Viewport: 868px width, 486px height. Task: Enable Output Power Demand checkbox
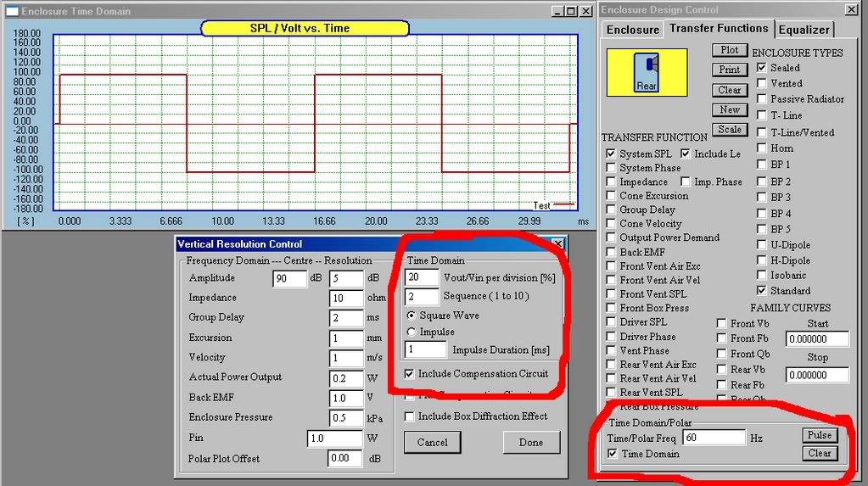coord(611,237)
